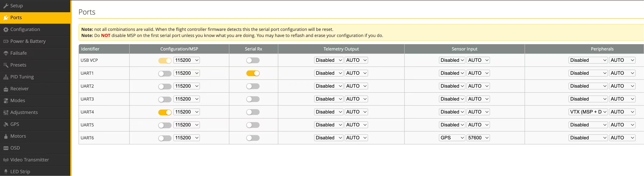
Task: Expand UART6 sensor baud rate 57600 dropdown
Action: 478,138
